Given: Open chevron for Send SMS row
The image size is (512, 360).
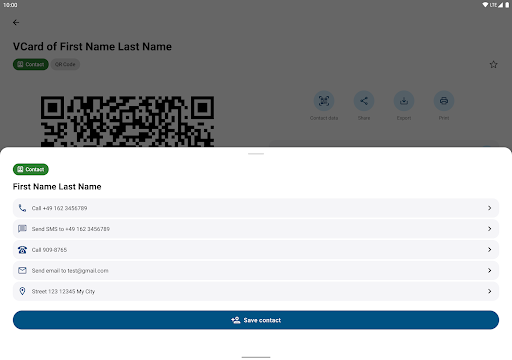Looking at the screenshot, I should [x=489, y=229].
